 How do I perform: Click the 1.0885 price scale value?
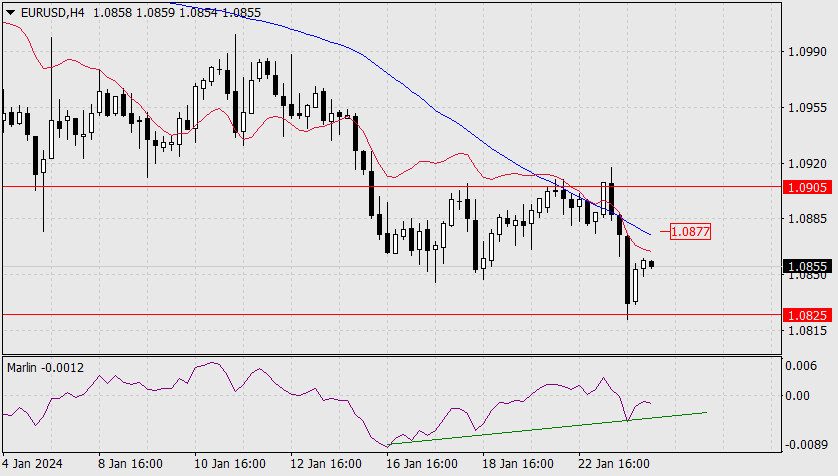point(807,219)
